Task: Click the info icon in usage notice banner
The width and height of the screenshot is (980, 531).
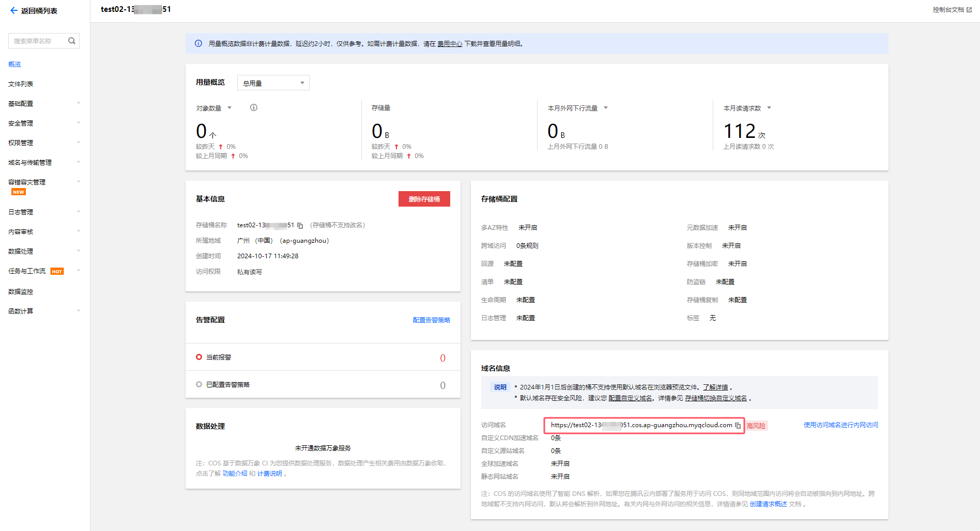Action: point(198,44)
